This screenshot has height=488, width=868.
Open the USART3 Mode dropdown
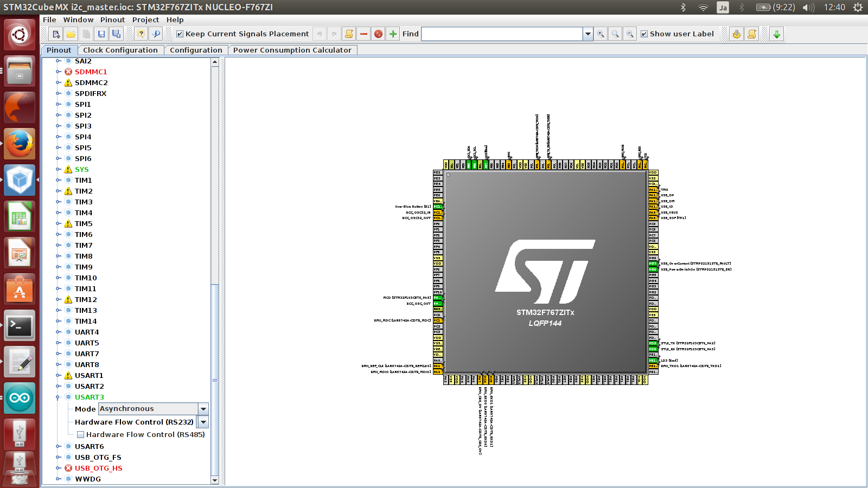point(203,409)
